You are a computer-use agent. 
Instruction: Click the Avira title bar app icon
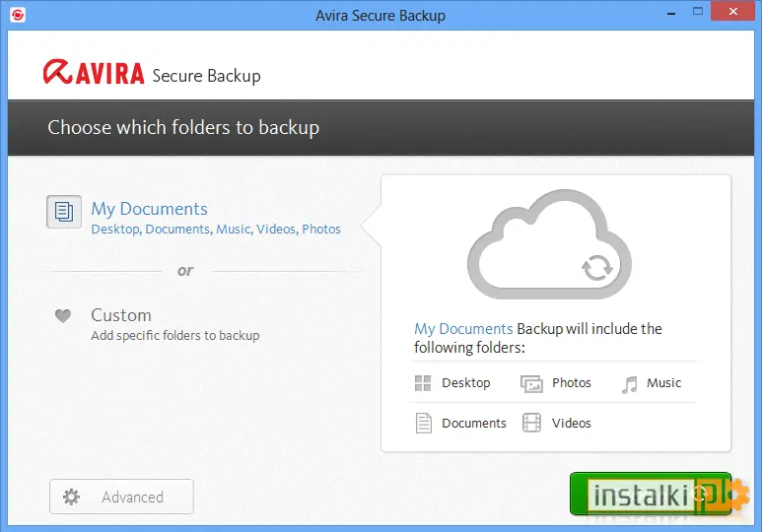click(x=18, y=15)
